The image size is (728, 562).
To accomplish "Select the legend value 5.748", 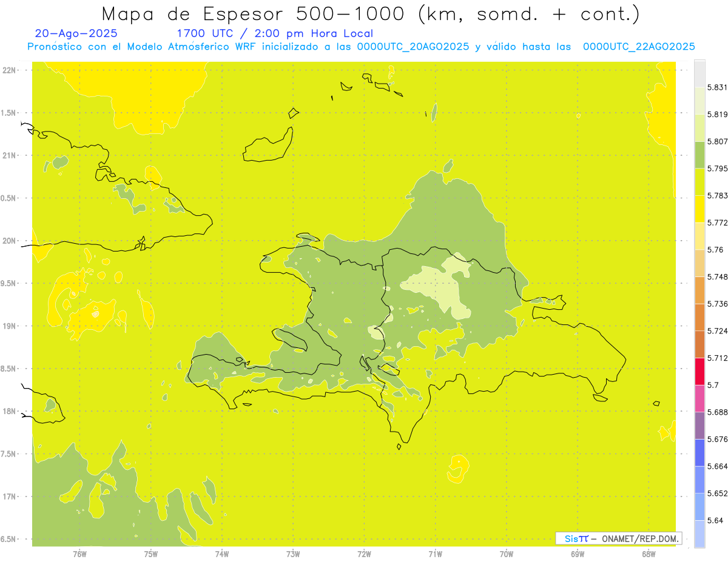I will point(717,276).
